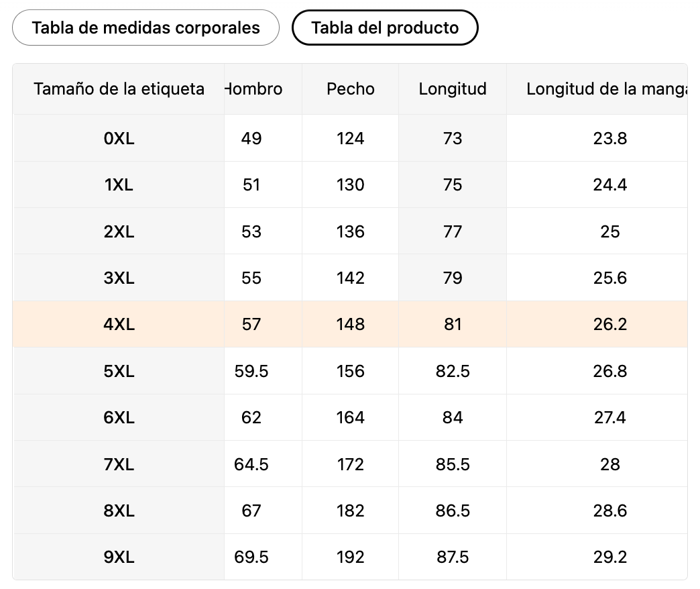Image resolution: width=700 pixels, height=589 pixels.
Task: Select the 9XL size row label
Action: [x=119, y=557]
